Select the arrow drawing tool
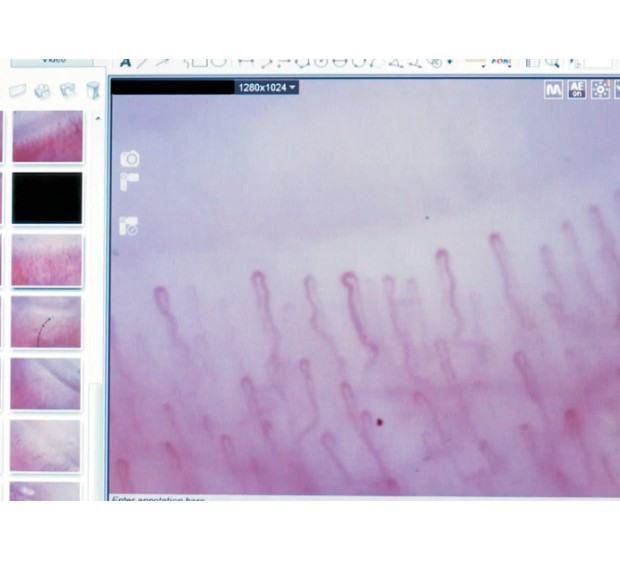620x561 pixels. [162, 62]
